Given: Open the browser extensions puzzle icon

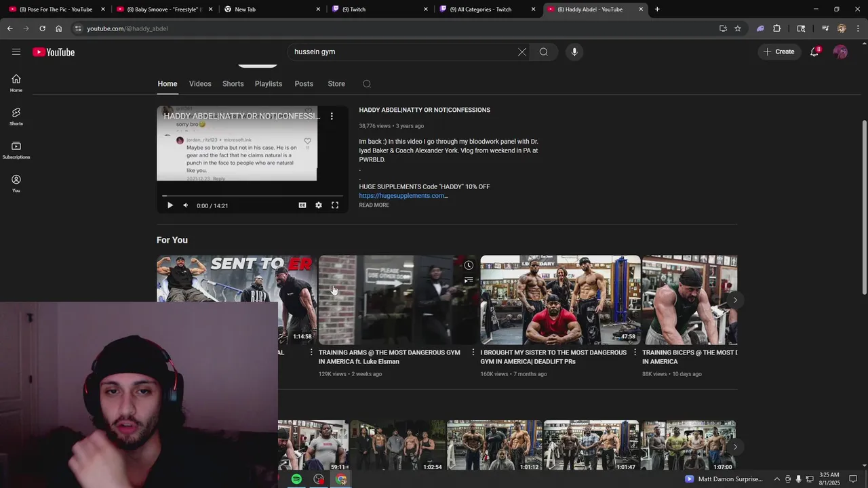Looking at the screenshot, I should click(777, 28).
